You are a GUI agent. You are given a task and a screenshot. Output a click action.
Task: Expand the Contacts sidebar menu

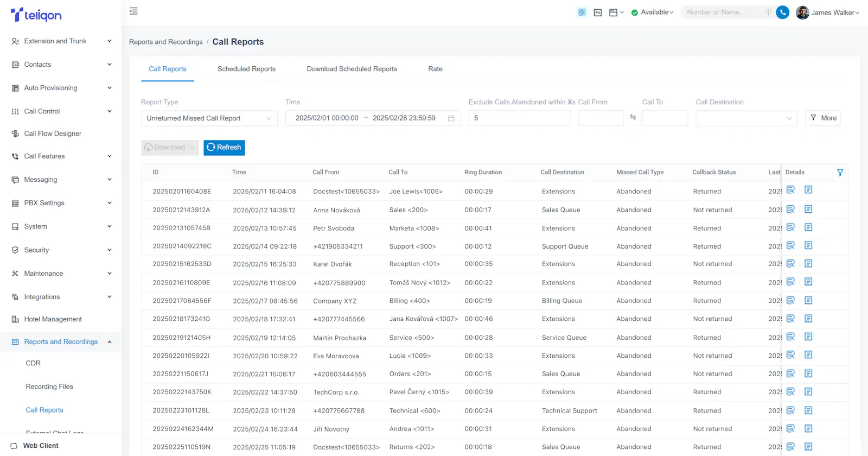pyautogui.click(x=61, y=65)
